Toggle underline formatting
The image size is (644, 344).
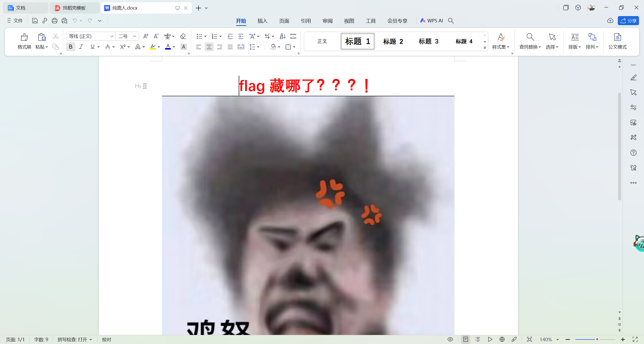tap(93, 47)
